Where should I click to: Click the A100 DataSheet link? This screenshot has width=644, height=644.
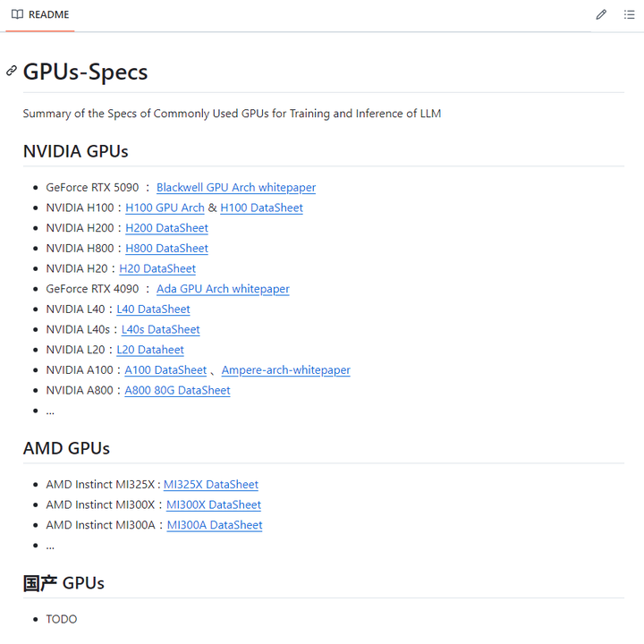point(165,370)
